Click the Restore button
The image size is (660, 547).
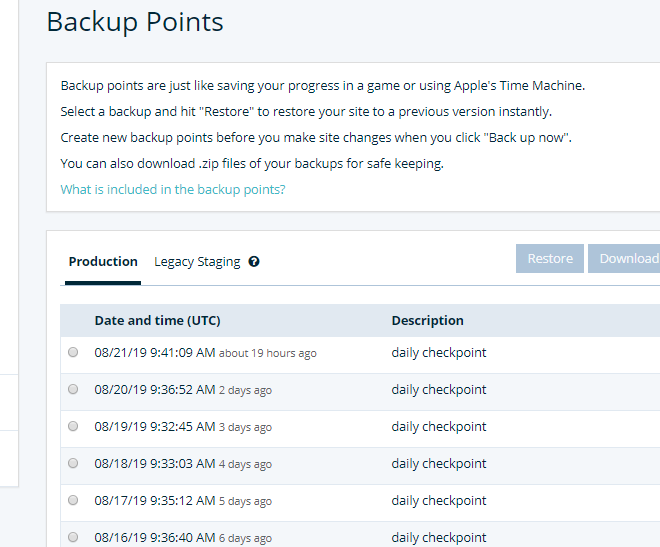(550, 258)
